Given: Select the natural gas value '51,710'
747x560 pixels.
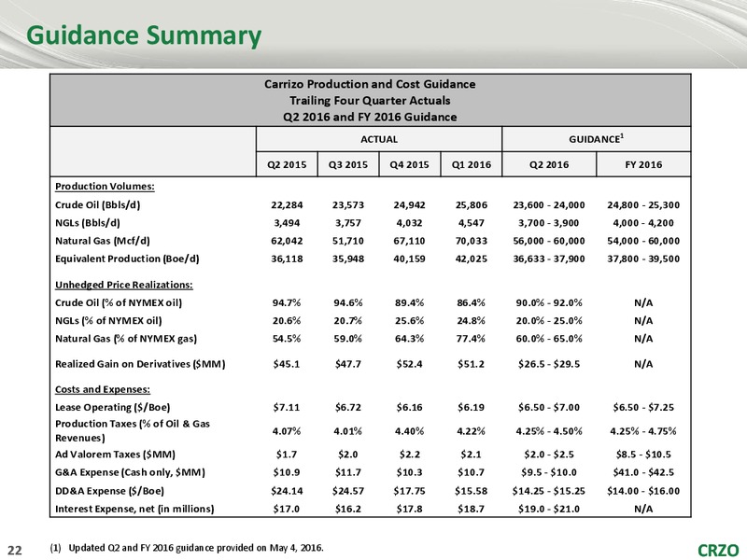Looking at the screenshot, I should (x=347, y=242).
